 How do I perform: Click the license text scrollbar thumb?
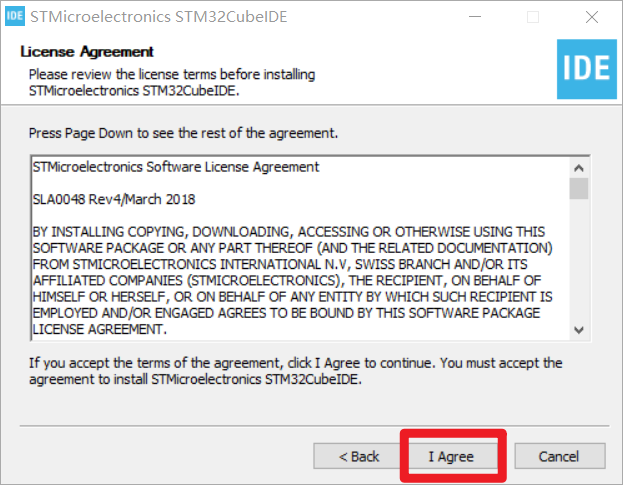point(579,189)
